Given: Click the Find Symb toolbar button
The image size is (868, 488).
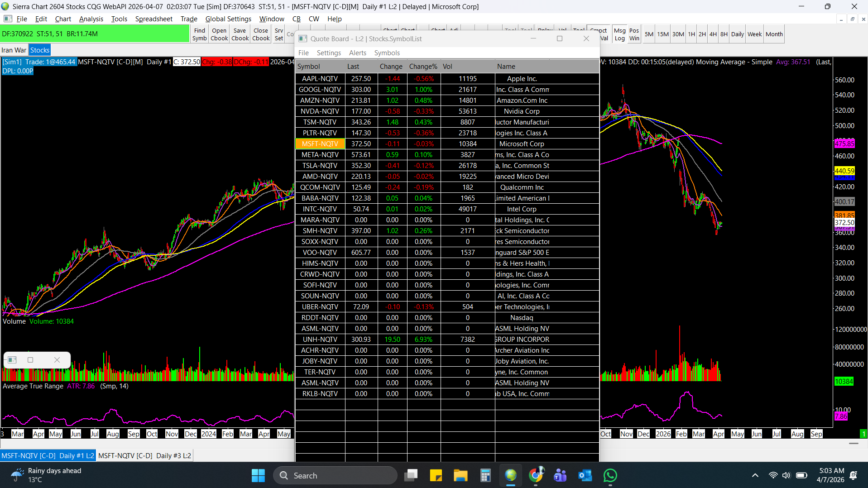Looking at the screenshot, I should [x=200, y=34].
